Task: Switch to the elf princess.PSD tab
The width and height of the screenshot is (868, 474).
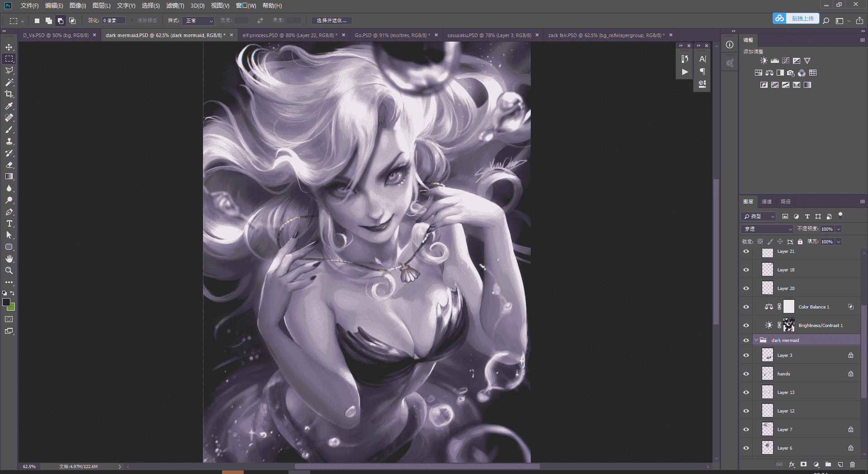Action: (x=290, y=35)
